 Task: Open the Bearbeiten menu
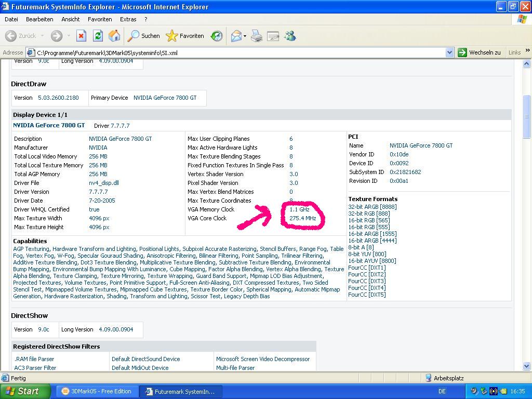39,19
